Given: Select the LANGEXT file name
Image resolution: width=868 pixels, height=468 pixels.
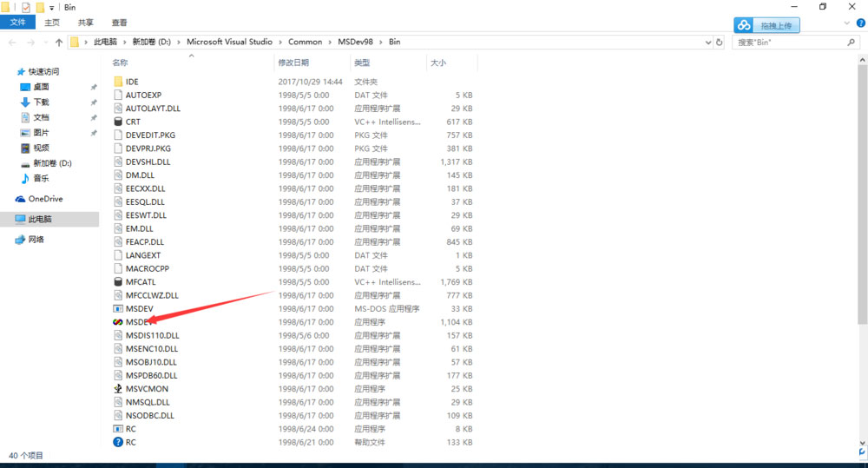Looking at the screenshot, I should (143, 255).
